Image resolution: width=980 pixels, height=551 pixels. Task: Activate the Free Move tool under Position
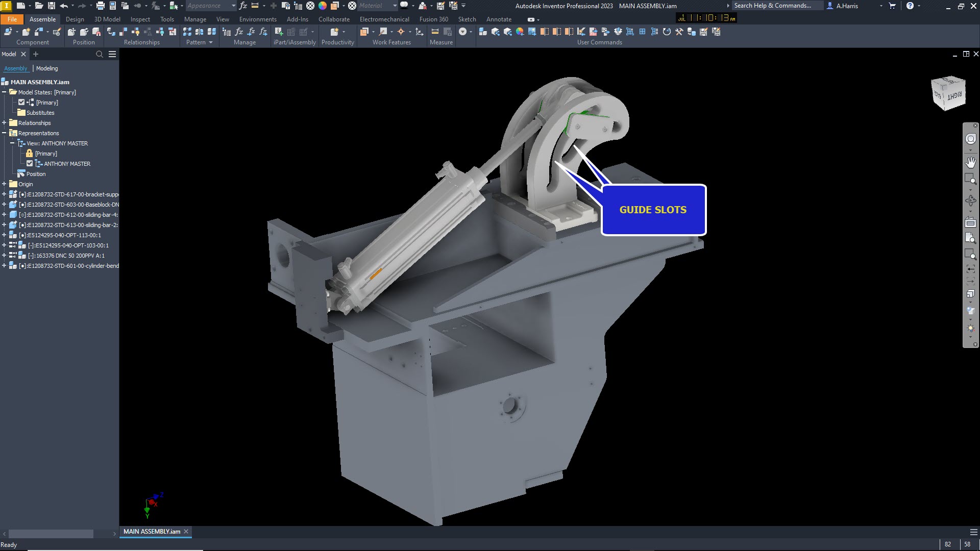tap(71, 32)
